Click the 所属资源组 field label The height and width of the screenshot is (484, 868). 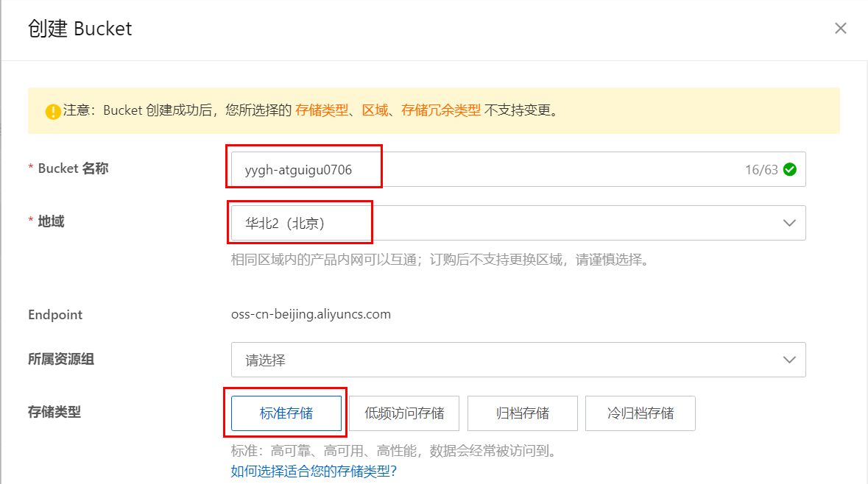61,360
